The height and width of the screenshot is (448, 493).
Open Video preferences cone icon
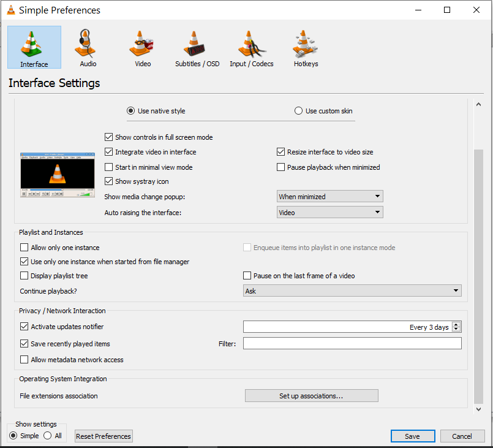(141, 44)
